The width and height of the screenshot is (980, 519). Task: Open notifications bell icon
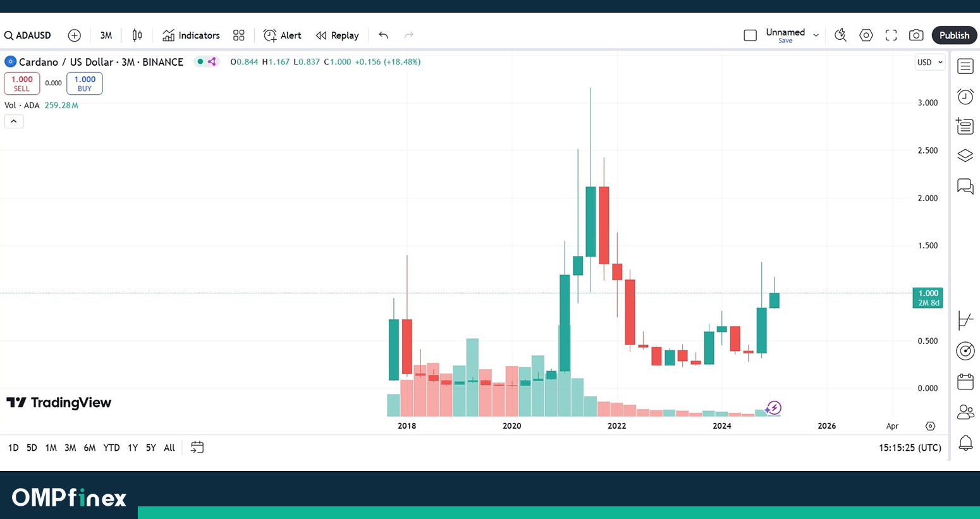pyautogui.click(x=965, y=443)
